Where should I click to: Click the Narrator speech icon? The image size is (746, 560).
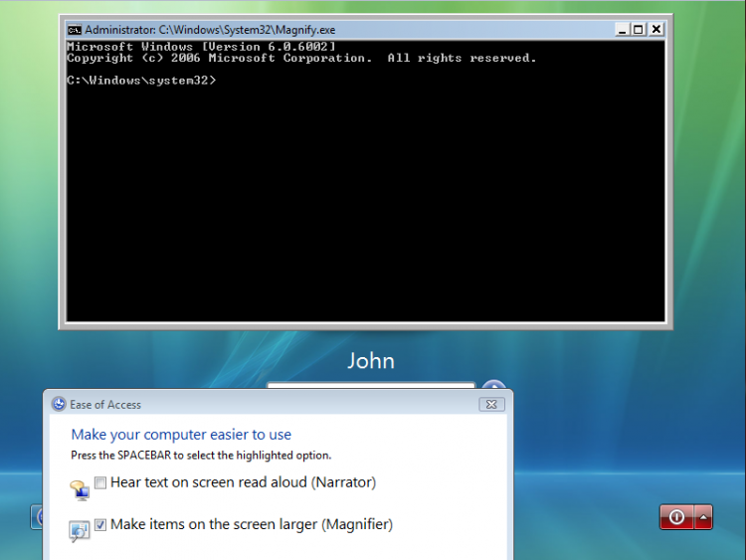tap(80, 490)
